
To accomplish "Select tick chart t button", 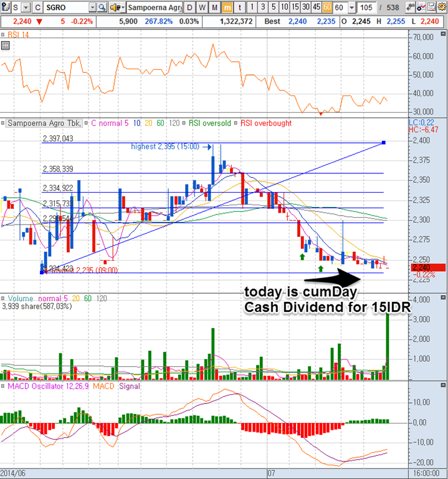I will [239, 7].
